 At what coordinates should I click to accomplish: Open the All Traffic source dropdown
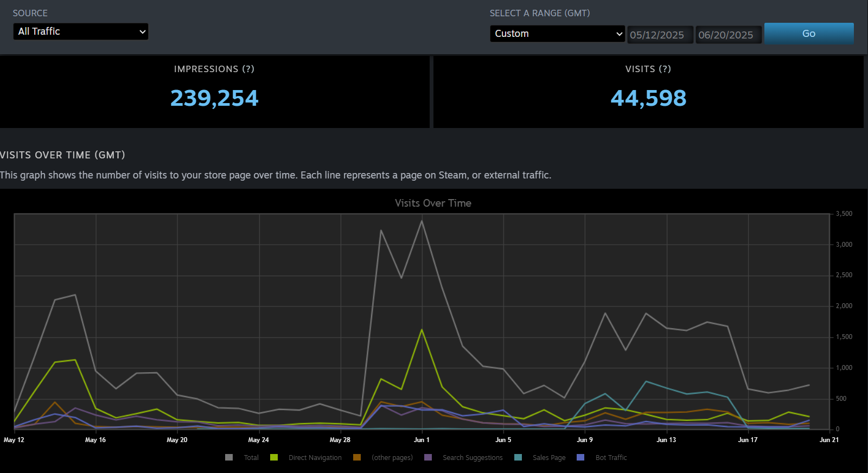[80, 31]
